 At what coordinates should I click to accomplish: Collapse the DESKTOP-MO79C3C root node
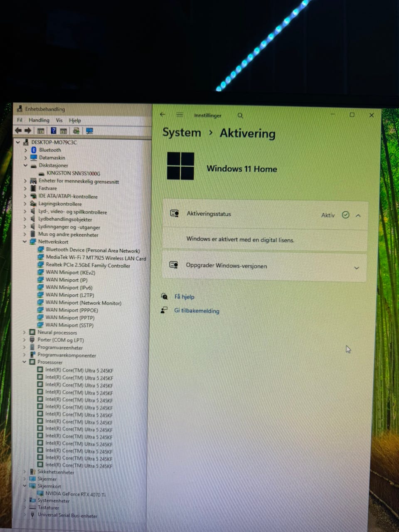(18, 142)
